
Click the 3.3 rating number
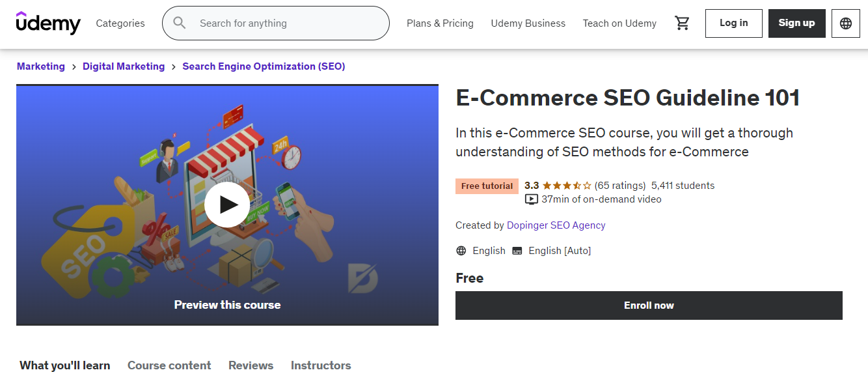point(532,186)
